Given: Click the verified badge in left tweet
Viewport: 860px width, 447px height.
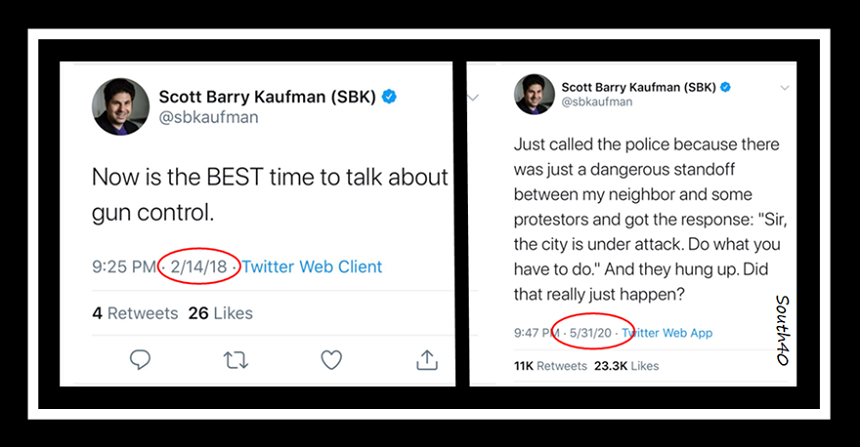Looking at the screenshot, I should coord(389,97).
